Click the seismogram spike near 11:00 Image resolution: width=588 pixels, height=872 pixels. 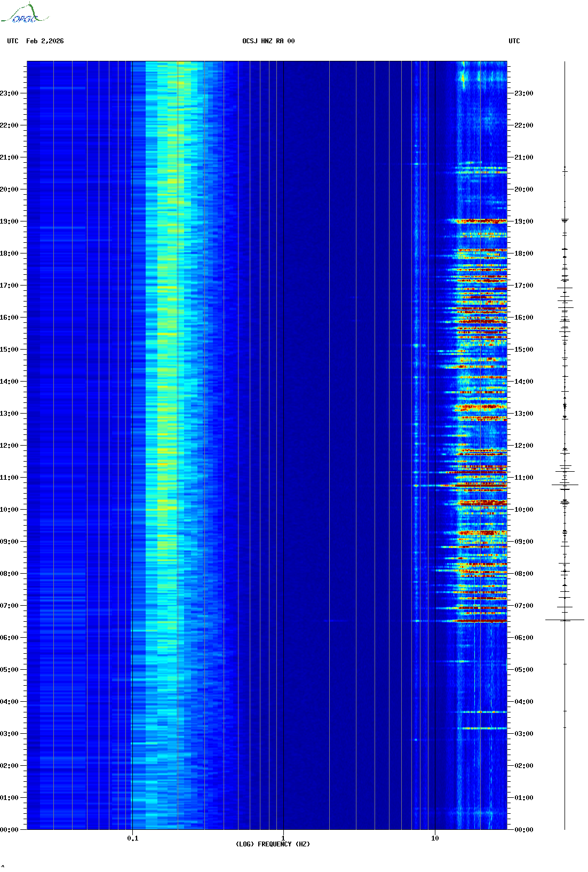point(565,485)
